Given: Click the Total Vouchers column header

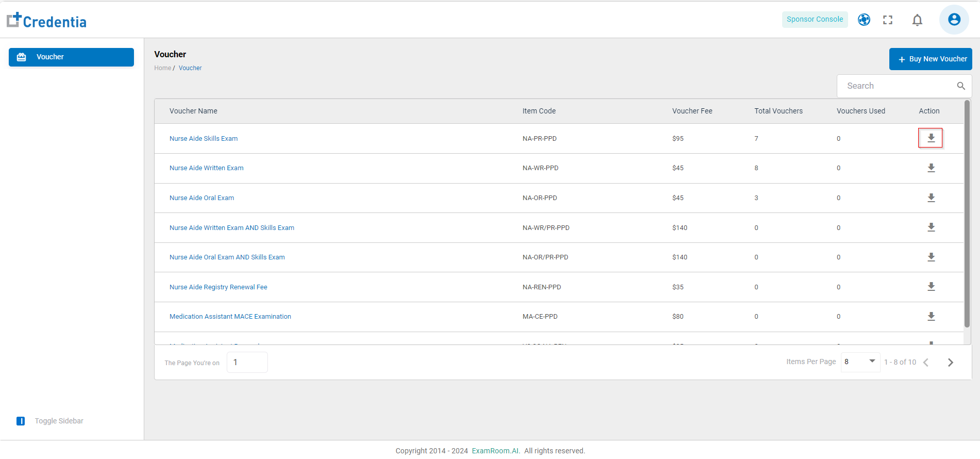Looking at the screenshot, I should click(779, 111).
